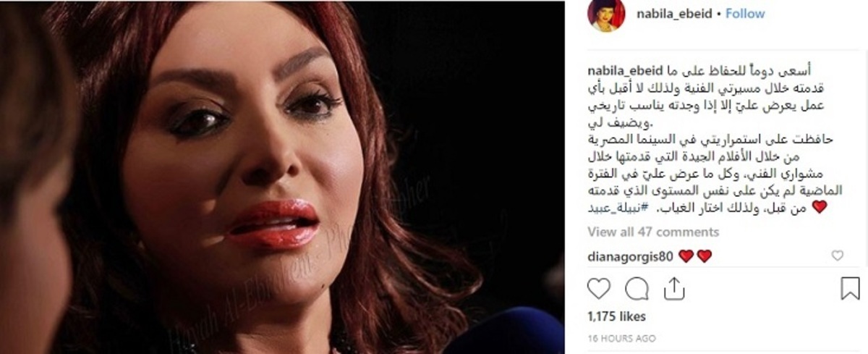The width and height of the screenshot is (868, 354).
Task: Click the two red hearts in dianagorgis80's comment
Action: pyautogui.click(x=695, y=256)
